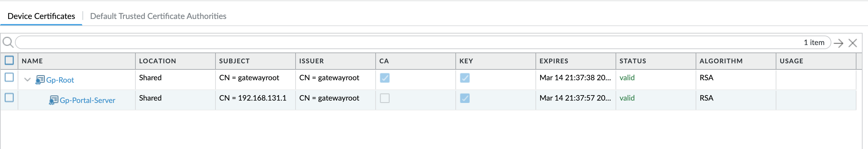The height and width of the screenshot is (149, 868).
Task: Open the Gp-Root certificate link
Action: [60, 80]
